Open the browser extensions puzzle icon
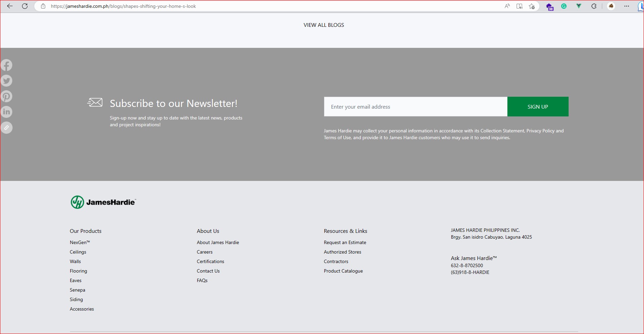Screen dimensions: 644x334 pos(594,6)
